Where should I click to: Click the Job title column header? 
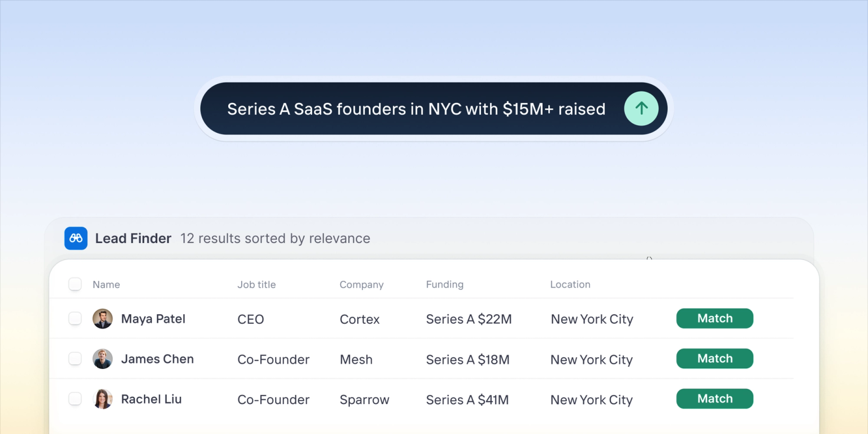(257, 285)
